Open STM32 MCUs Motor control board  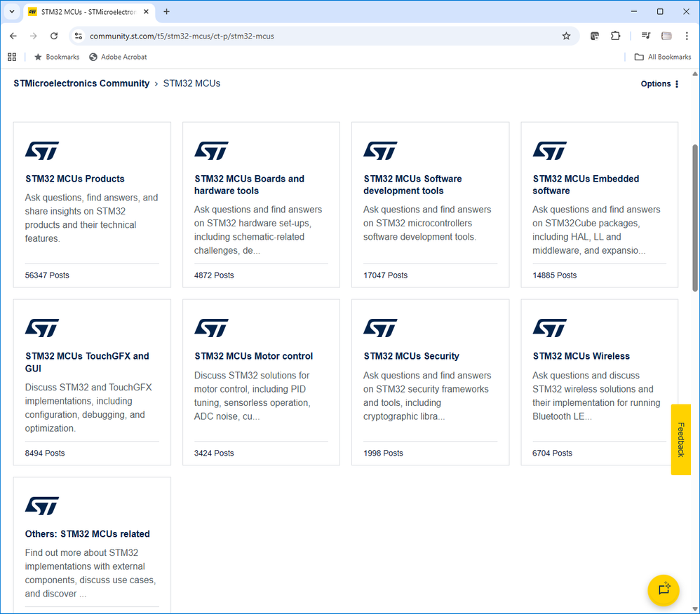point(254,356)
